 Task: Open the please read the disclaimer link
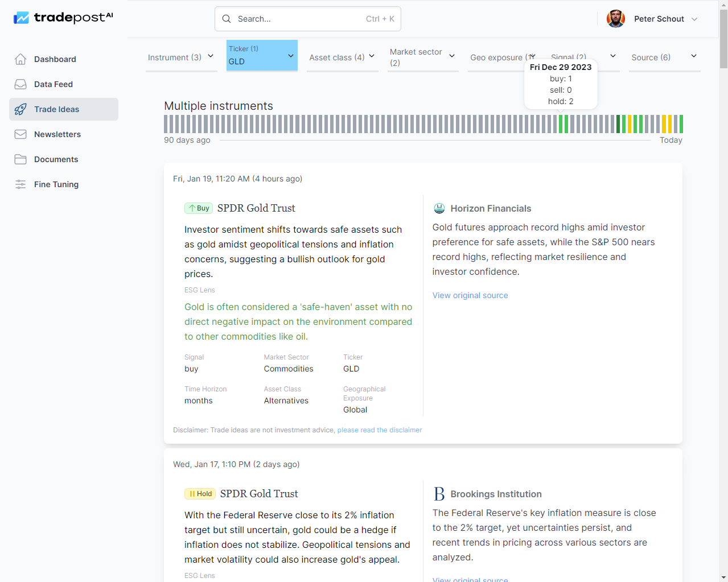click(x=379, y=430)
